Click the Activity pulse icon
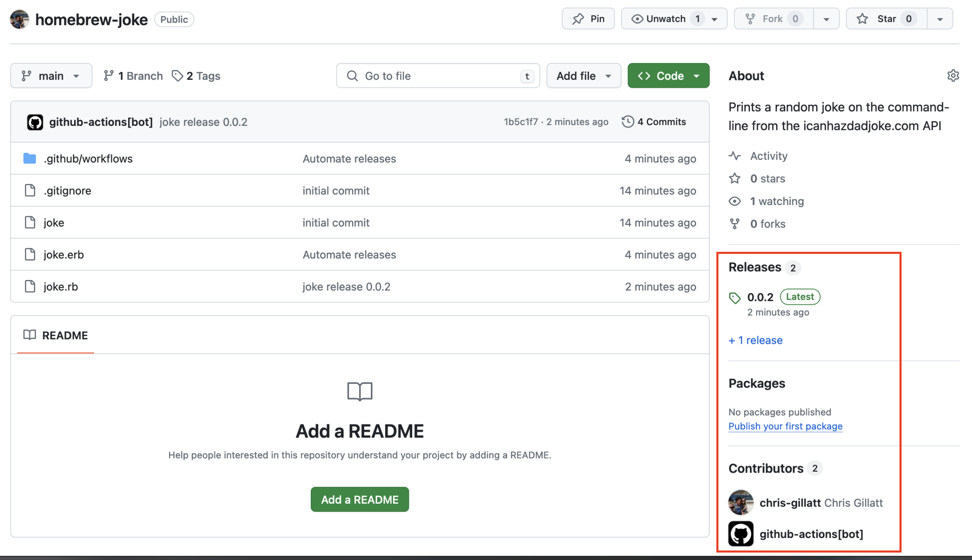This screenshot has width=972, height=560. pyautogui.click(x=735, y=156)
